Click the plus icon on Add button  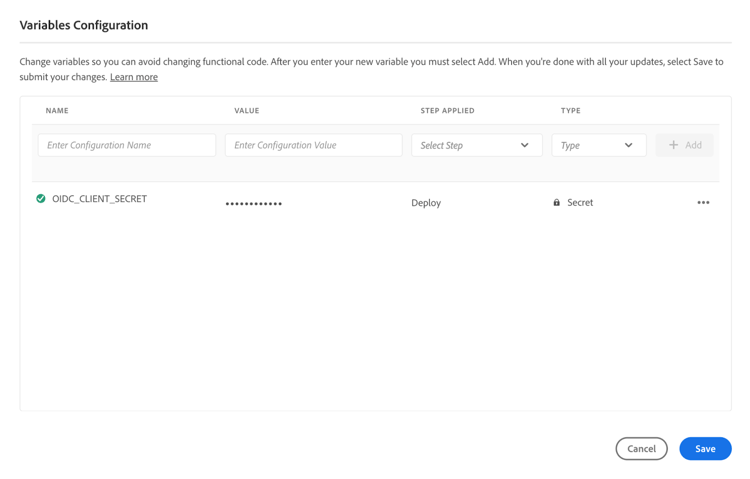click(x=673, y=145)
